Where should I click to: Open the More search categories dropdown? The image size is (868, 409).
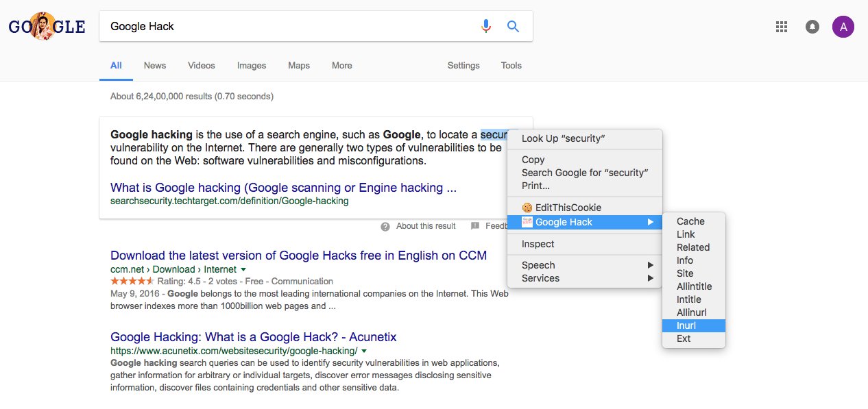click(342, 66)
